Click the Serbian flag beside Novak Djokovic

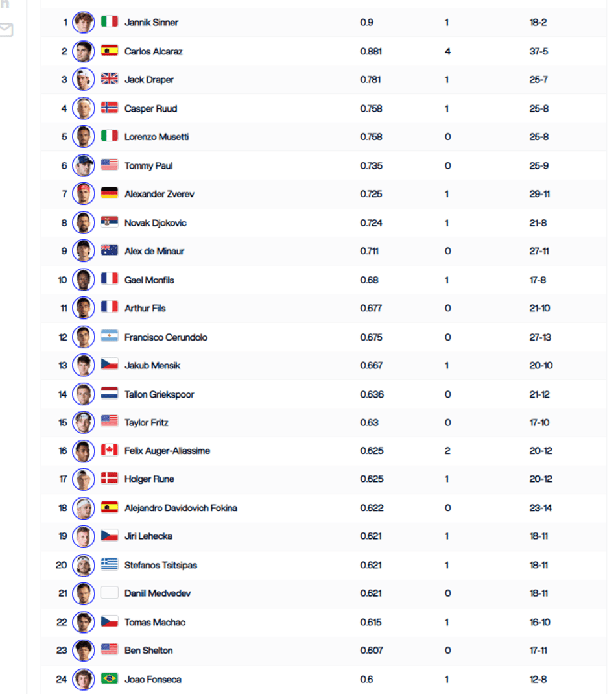(x=110, y=222)
